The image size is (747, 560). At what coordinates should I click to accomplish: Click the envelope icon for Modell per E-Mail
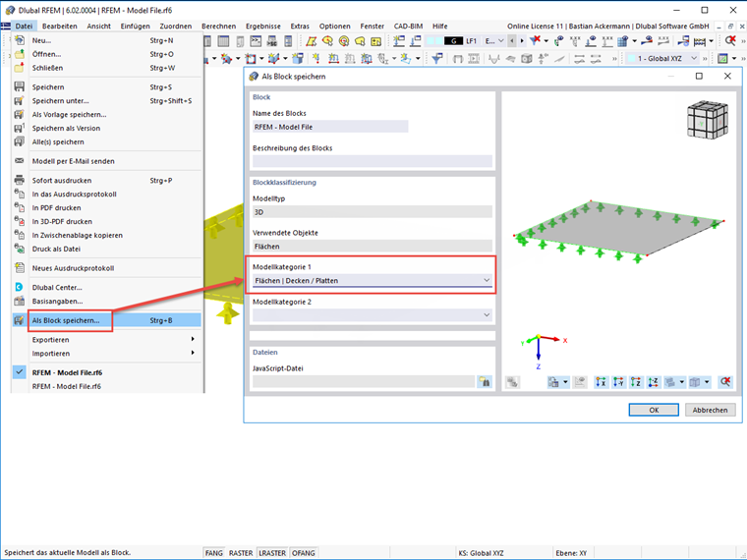point(19,161)
